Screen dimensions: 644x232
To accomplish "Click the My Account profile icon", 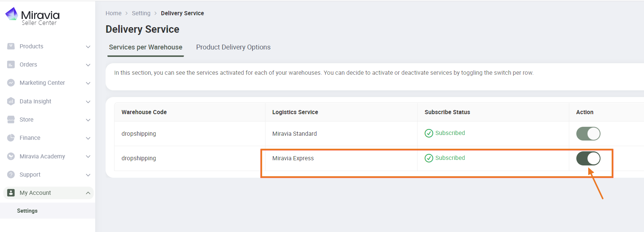I will pyautogui.click(x=11, y=193).
